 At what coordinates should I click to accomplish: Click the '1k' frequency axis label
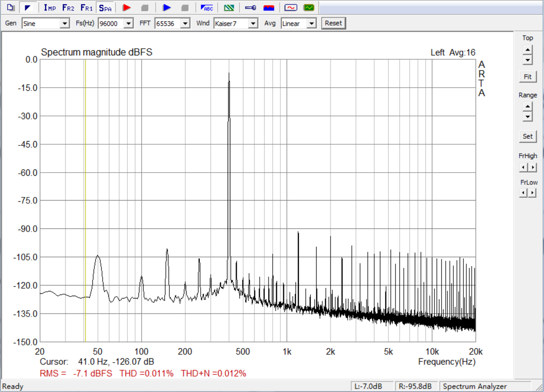(287, 352)
